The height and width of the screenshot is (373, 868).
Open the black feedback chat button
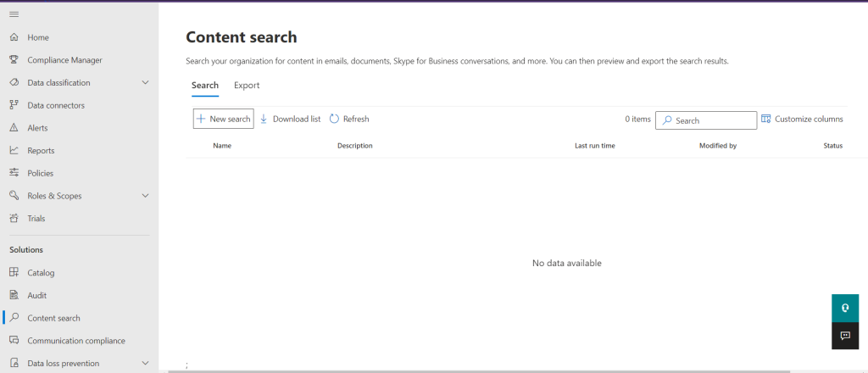pyautogui.click(x=845, y=336)
